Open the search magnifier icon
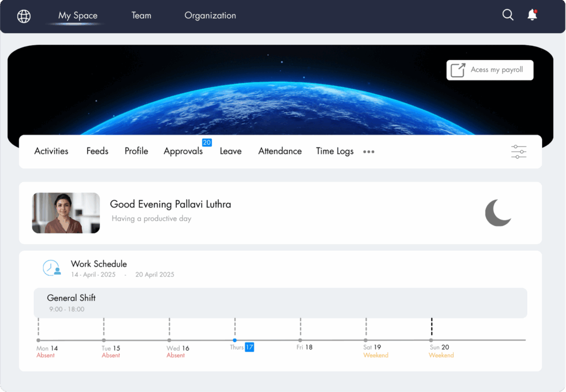 pyautogui.click(x=508, y=15)
